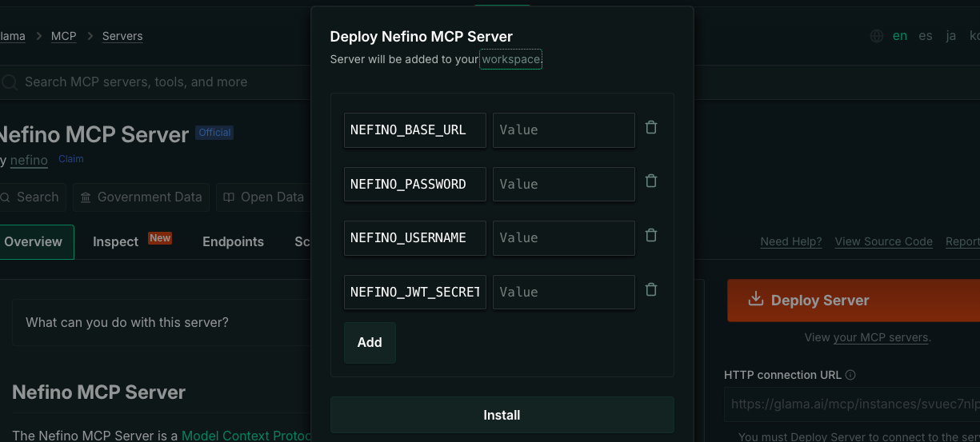Add a new environment variable
Screen dimensions: 980x442
click(x=370, y=342)
